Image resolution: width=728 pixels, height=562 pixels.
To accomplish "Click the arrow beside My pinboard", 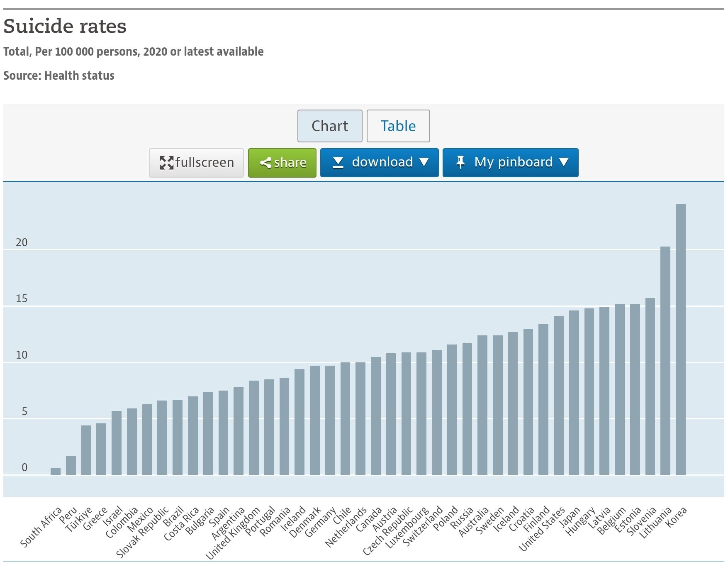I will click(x=564, y=162).
